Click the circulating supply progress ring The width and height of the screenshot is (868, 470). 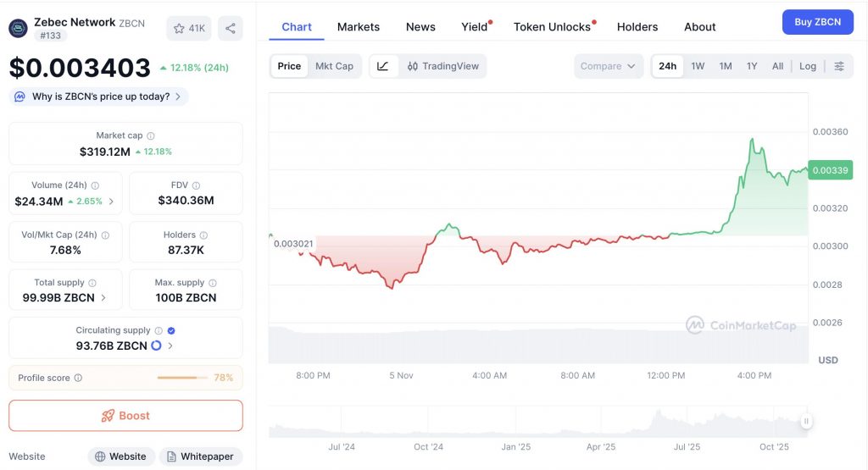pos(156,346)
